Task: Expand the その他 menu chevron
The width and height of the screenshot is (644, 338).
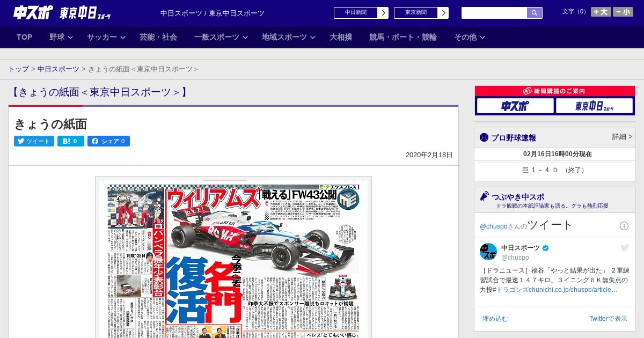Action: [482, 38]
